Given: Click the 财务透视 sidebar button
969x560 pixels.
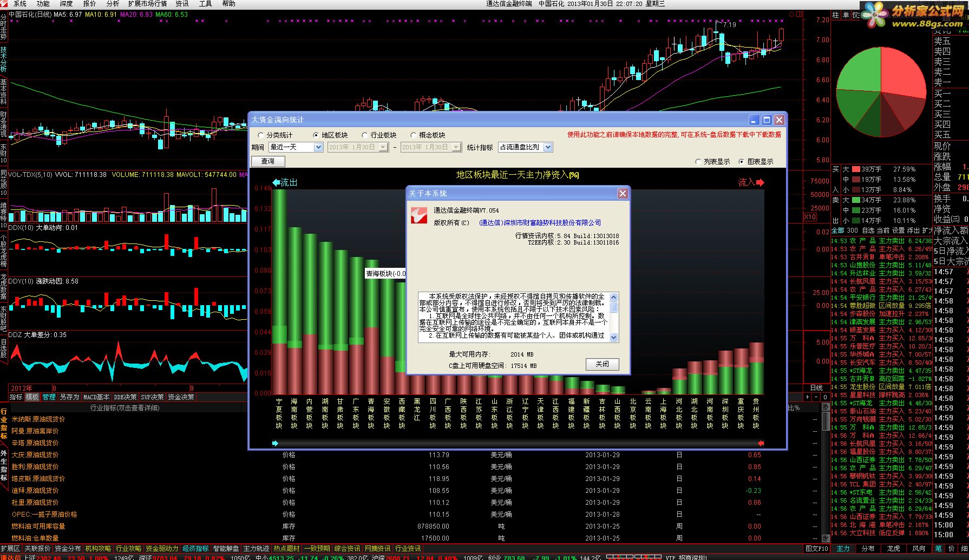Looking at the screenshot, I should pos(4,124).
